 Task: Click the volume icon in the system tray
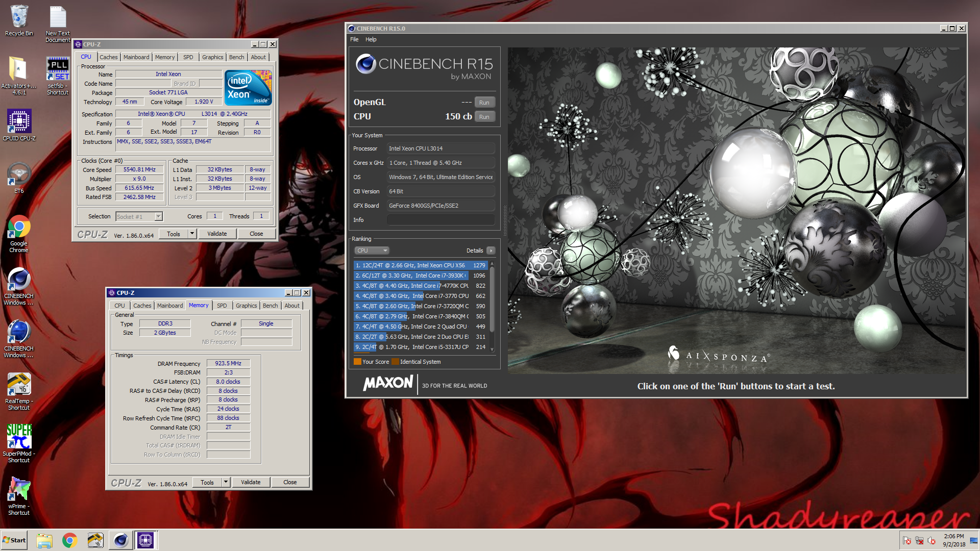[932, 540]
